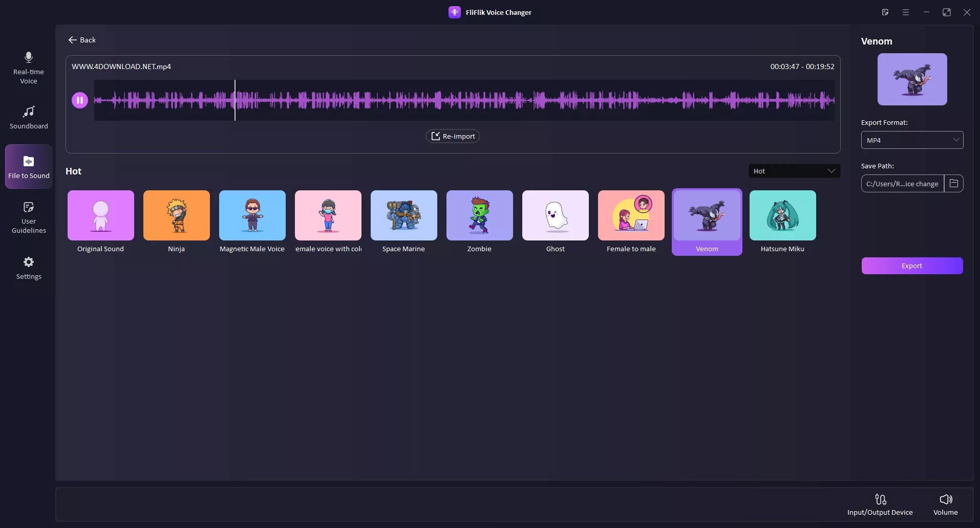This screenshot has width=980, height=528.
Task: Open the hamburger menu in the titlebar
Action: coord(906,12)
